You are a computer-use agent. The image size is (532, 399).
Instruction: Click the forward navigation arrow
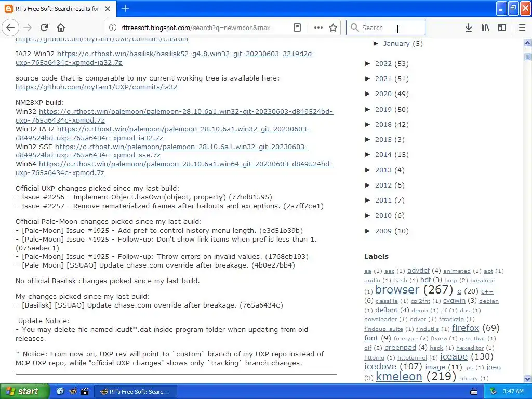[x=28, y=28]
